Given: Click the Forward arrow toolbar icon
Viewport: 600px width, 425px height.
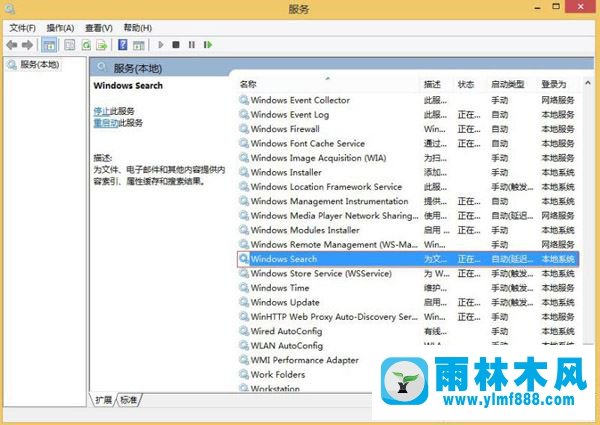Looking at the screenshot, I should (27, 45).
